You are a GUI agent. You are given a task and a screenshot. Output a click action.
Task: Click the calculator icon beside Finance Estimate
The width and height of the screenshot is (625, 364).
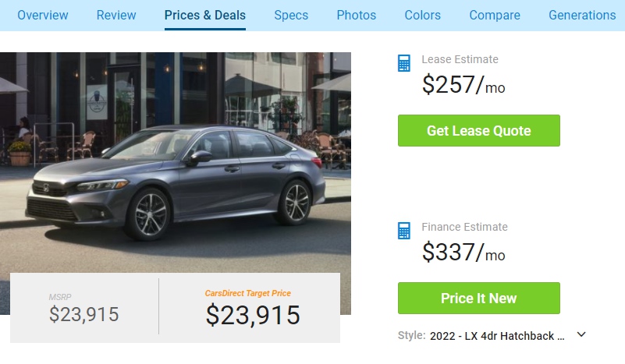[x=404, y=231]
